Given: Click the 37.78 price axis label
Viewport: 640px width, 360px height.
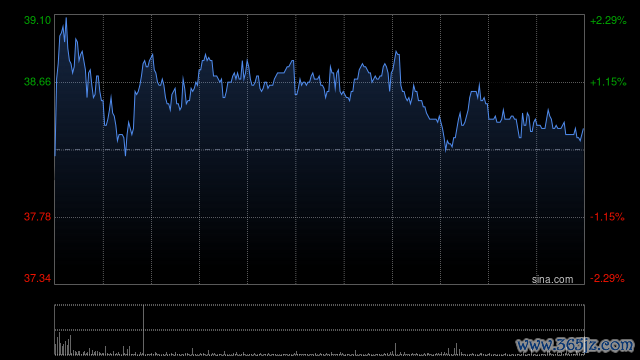Looking at the screenshot, I should 38,216.
